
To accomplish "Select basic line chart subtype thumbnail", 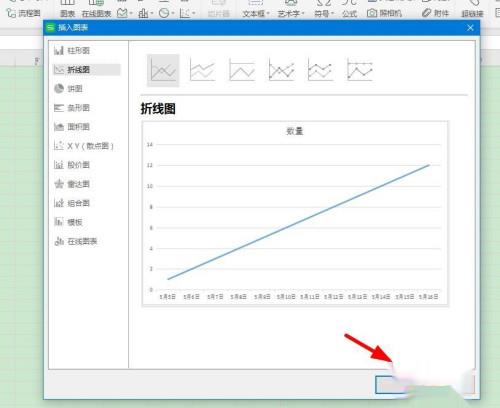I will click(163, 71).
